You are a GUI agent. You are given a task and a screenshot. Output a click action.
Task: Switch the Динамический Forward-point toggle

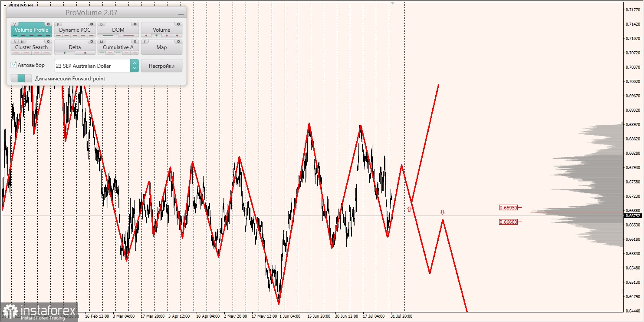click(21, 78)
